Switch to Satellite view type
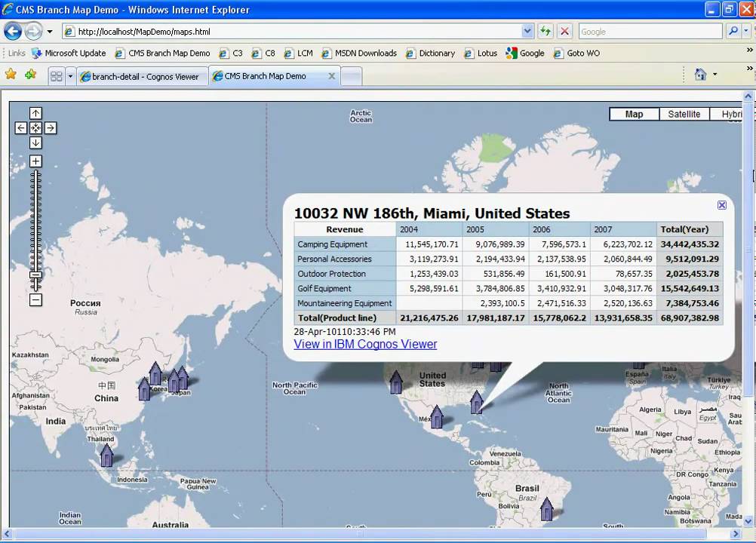 coord(684,114)
